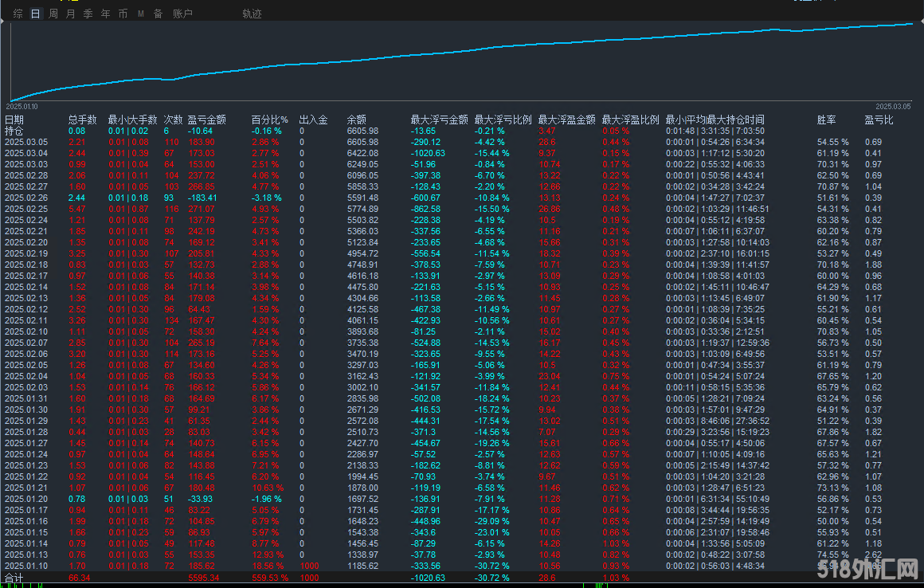Screen dimensions: 924x588
Task: Click balance value 5591.48
Action: tap(362, 198)
